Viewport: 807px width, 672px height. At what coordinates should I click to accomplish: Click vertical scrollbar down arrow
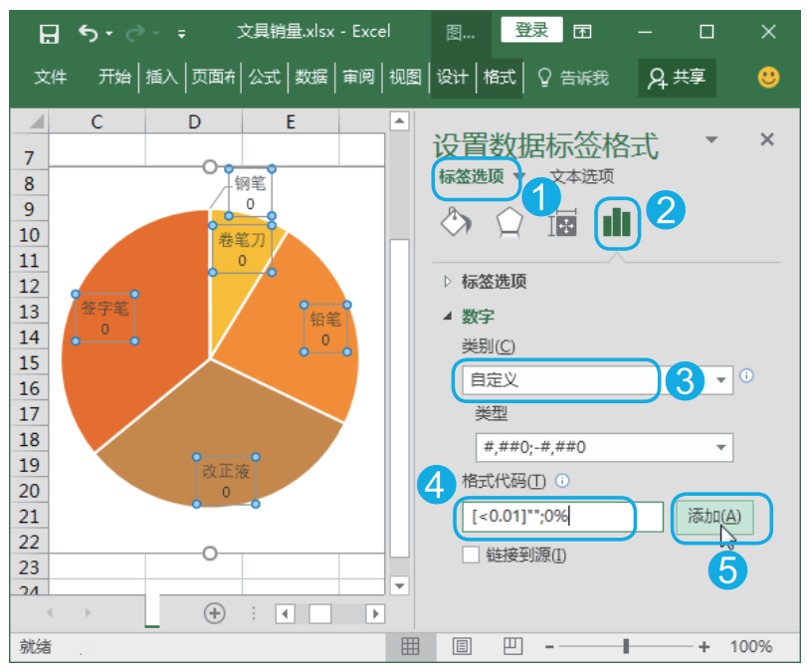(x=399, y=585)
